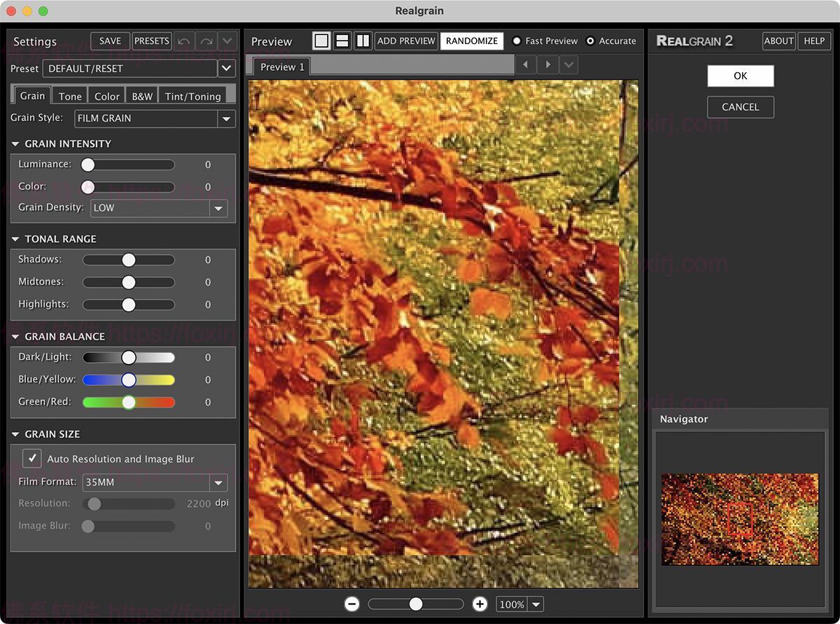This screenshot has width=840, height=624.
Task: Select the single preview layout icon
Action: [321, 41]
